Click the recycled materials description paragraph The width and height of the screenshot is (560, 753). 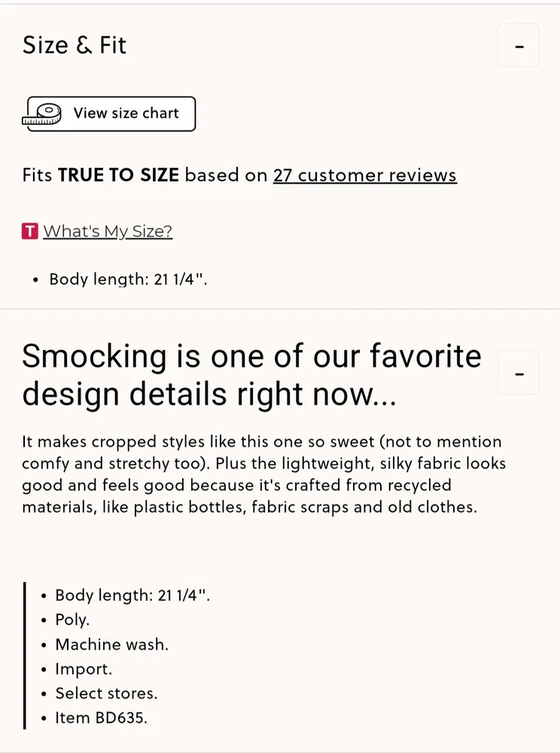[x=263, y=474]
